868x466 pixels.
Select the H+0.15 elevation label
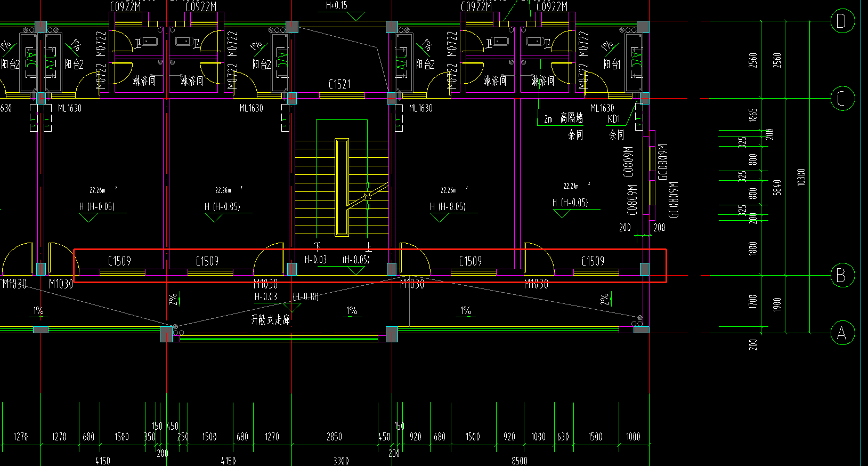tap(336, 6)
